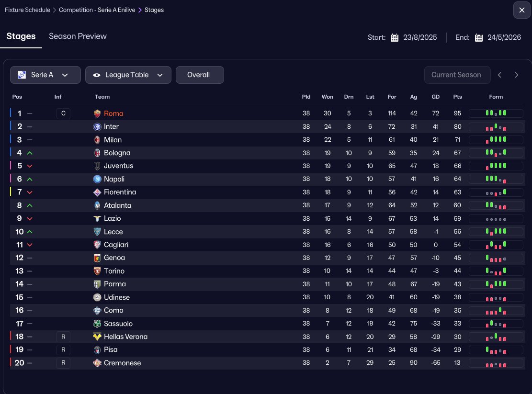Open Competition - Serie A Enilive breadcrumb
532x394 pixels.
tap(97, 10)
